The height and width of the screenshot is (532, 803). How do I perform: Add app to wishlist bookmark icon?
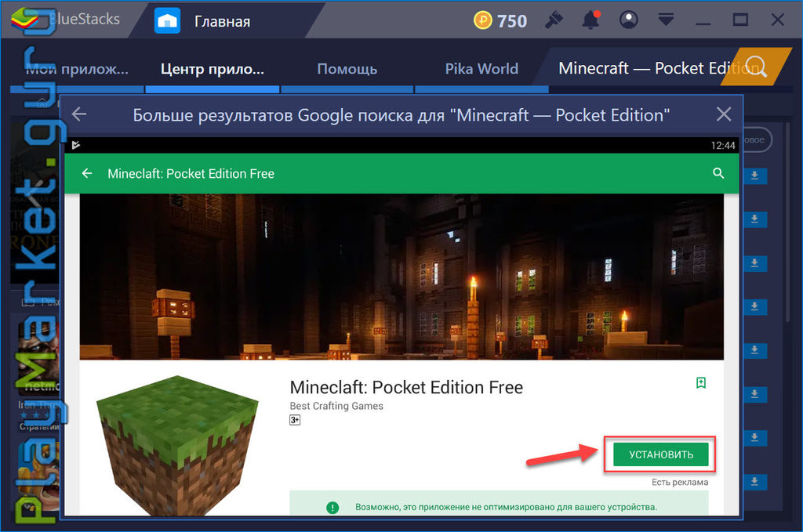pos(701,382)
